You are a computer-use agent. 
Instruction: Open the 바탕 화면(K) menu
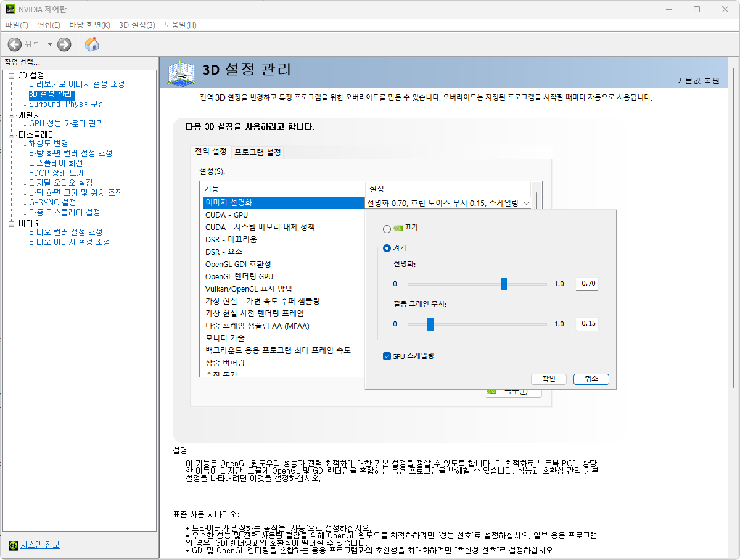click(89, 25)
